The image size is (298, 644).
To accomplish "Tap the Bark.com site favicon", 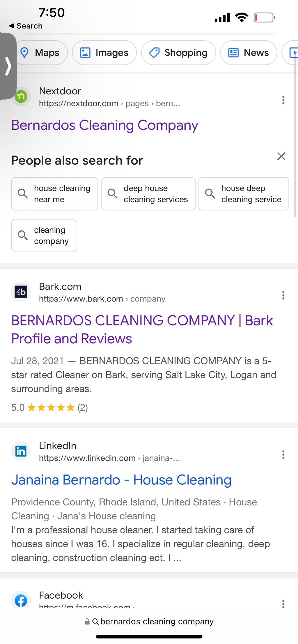I will click(x=21, y=292).
